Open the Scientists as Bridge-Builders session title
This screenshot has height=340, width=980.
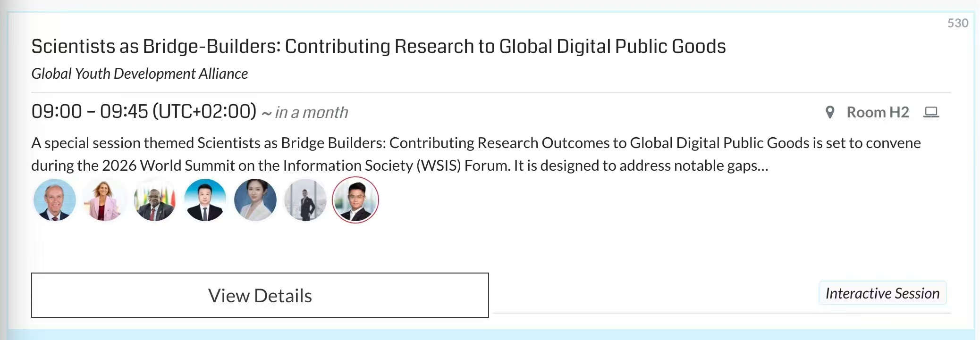[x=379, y=46]
